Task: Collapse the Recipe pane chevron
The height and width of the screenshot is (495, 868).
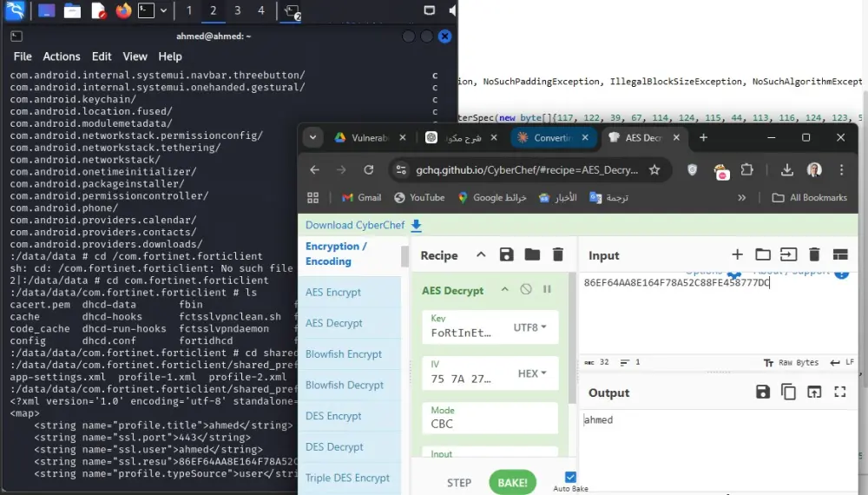Action: [481, 254]
